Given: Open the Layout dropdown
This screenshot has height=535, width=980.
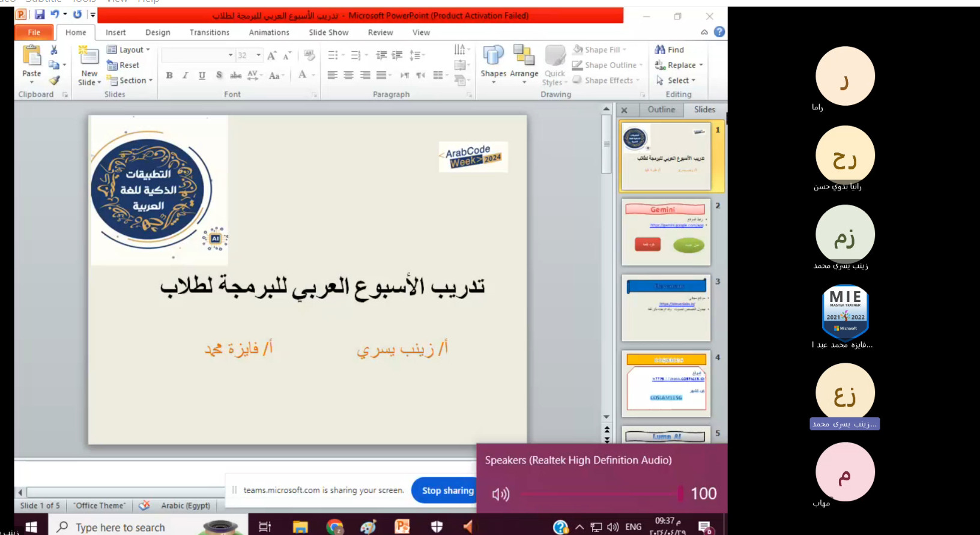Looking at the screenshot, I should click(x=129, y=50).
